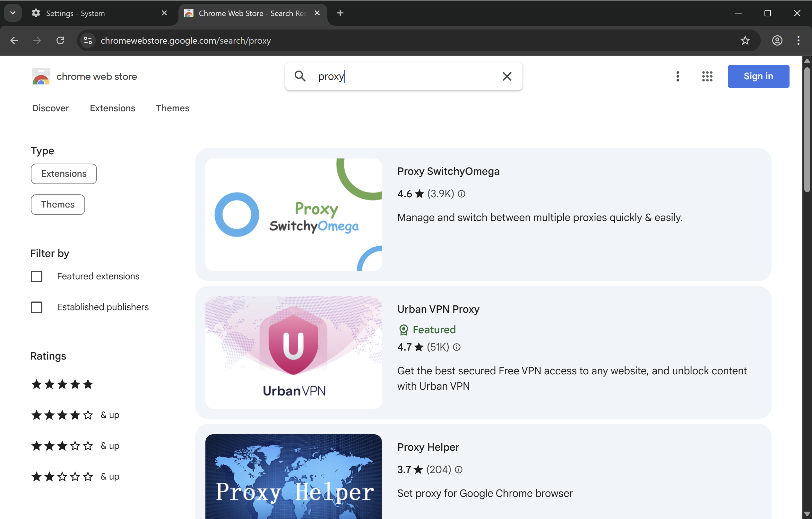Click the 4.6 rating of Proxy SwitchyOmega
This screenshot has width=812, height=519.
pyautogui.click(x=405, y=194)
